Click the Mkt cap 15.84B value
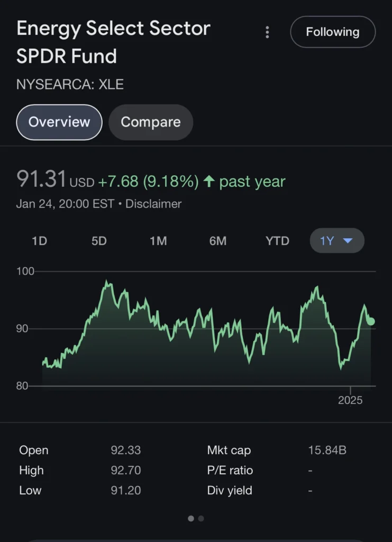 [327, 450]
